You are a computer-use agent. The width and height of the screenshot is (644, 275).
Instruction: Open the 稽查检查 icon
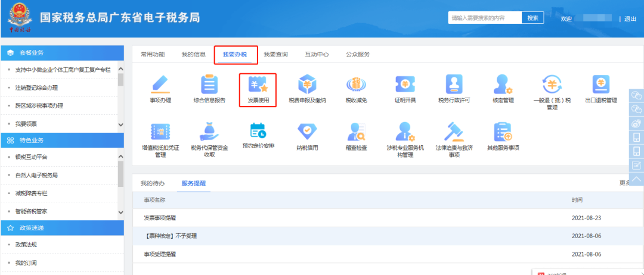[x=356, y=132]
